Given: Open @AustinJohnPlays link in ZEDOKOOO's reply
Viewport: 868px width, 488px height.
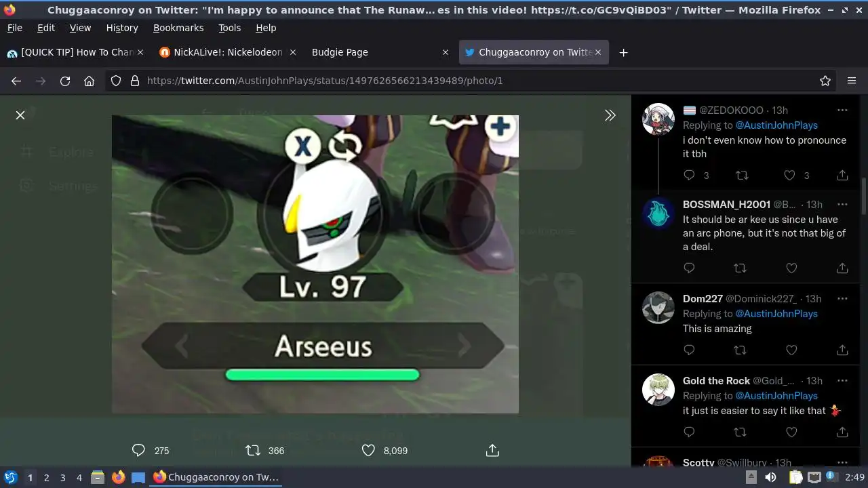Looking at the screenshot, I should tap(776, 125).
